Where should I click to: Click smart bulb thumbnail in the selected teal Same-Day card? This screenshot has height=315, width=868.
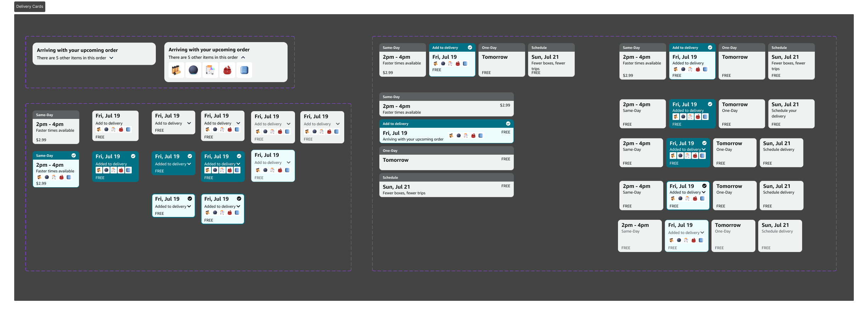54,177
